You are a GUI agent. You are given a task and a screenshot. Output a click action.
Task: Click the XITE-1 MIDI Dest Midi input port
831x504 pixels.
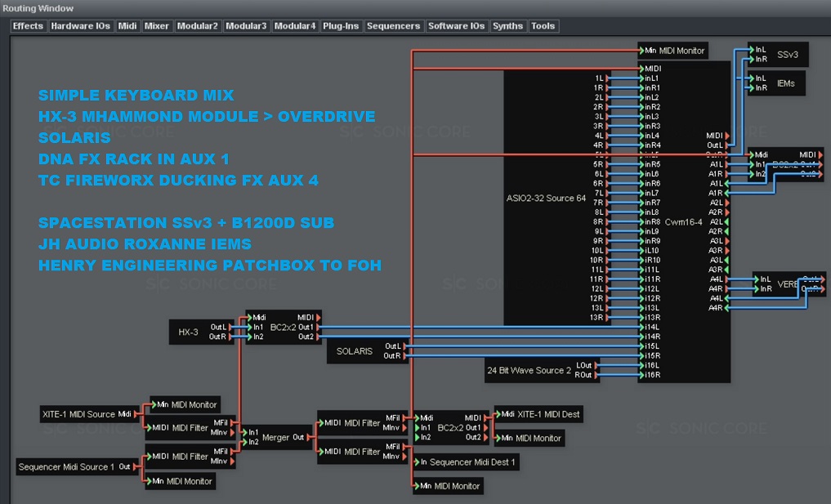point(498,414)
